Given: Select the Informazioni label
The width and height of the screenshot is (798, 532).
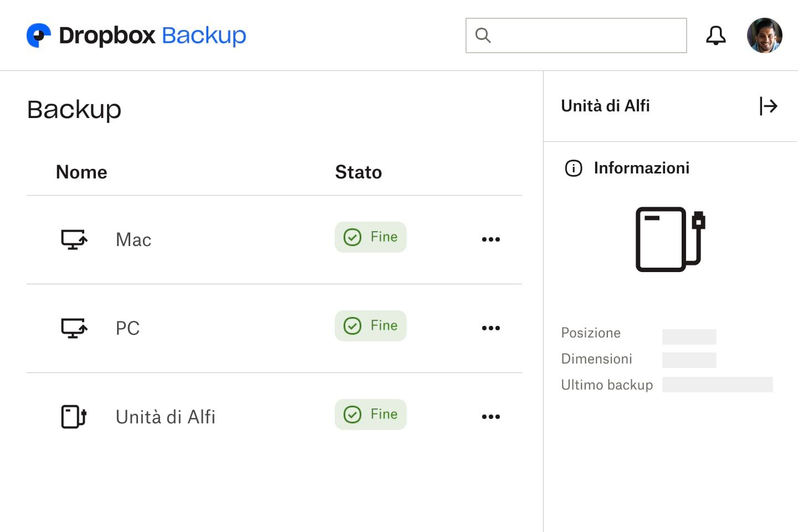Looking at the screenshot, I should (642, 168).
